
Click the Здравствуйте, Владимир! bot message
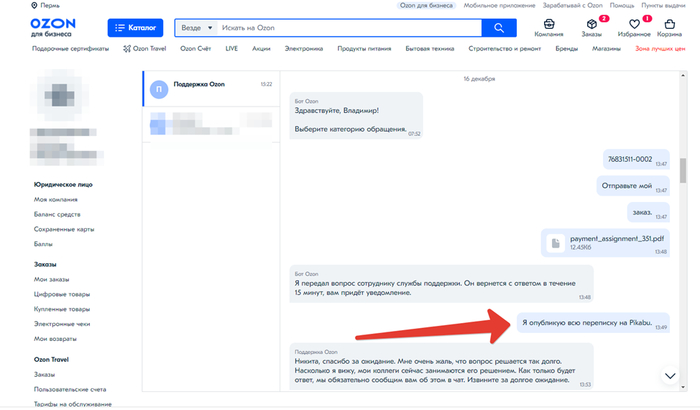[356, 116]
